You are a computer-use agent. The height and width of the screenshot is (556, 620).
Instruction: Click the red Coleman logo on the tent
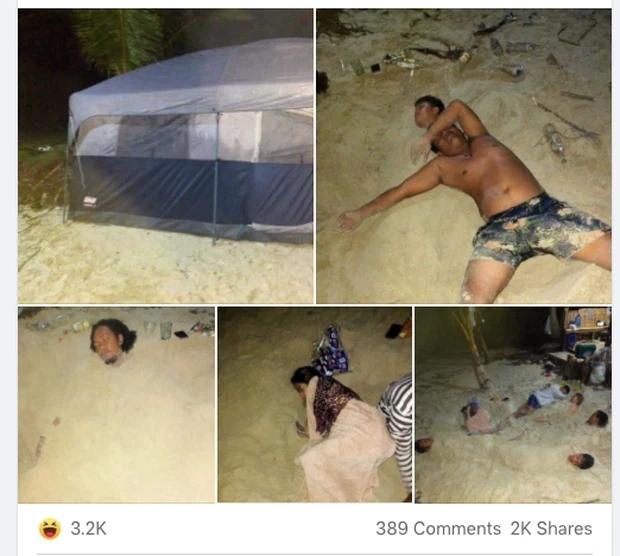(x=90, y=201)
